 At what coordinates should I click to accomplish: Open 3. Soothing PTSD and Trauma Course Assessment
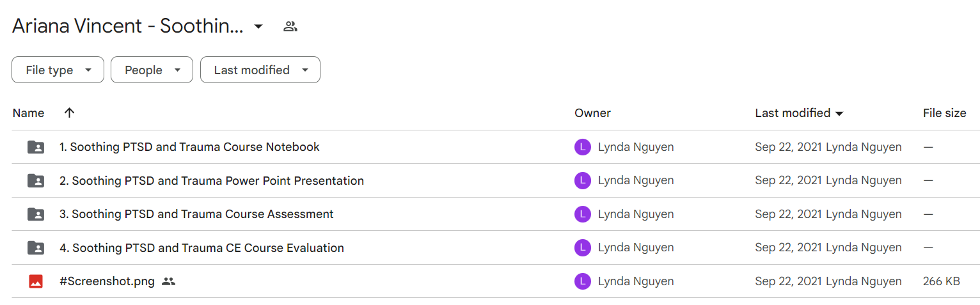[196, 214]
